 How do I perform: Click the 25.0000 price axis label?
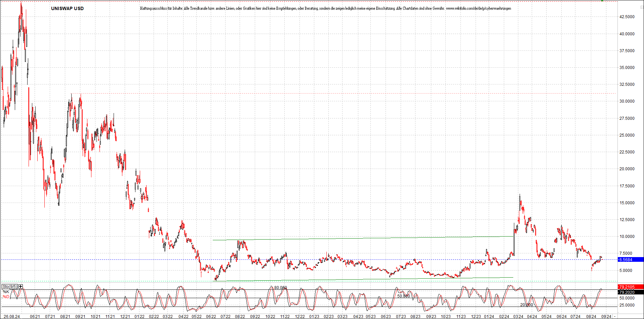pos(627,135)
